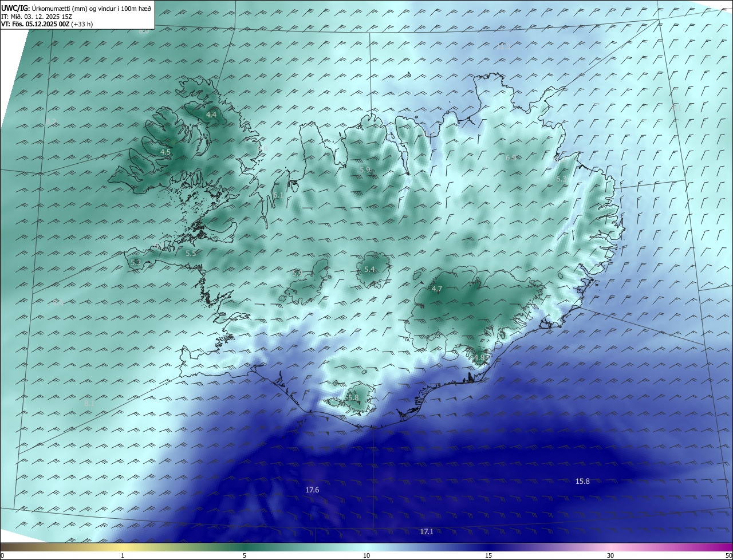Viewport: 733px width, 560px height.
Task: Click the 8.1 value in the southwest
Action: 89,404
